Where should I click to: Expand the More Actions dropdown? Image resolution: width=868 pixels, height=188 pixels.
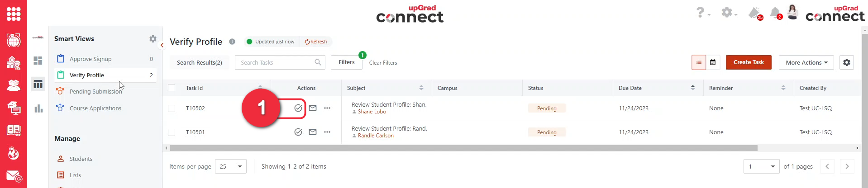click(x=806, y=62)
